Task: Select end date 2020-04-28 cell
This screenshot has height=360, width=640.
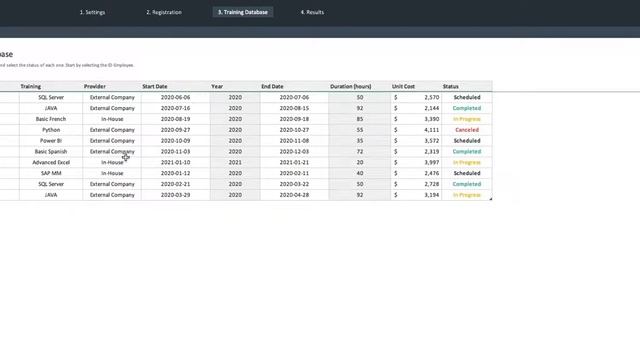Action: click(294, 195)
